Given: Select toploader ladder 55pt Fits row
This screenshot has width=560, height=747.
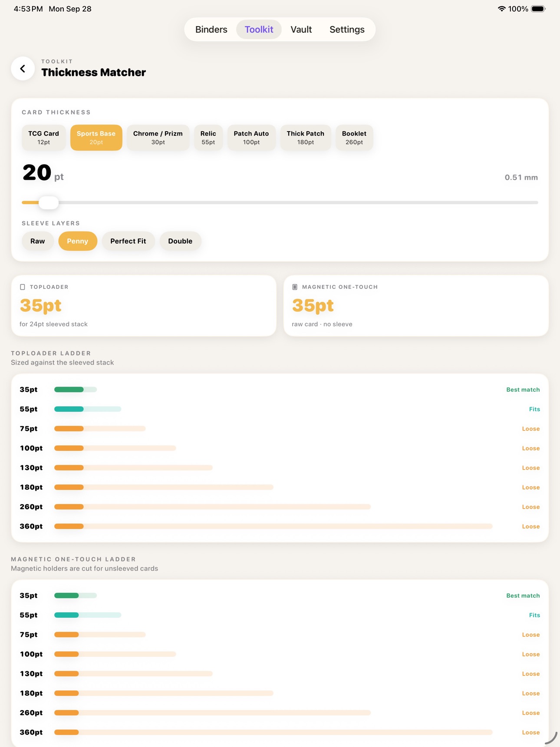Looking at the screenshot, I should click(280, 409).
